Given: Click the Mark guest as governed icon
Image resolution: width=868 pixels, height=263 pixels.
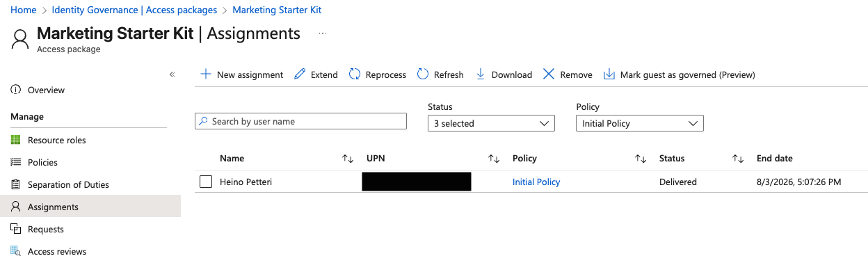Looking at the screenshot, I should tap(609, 74).
